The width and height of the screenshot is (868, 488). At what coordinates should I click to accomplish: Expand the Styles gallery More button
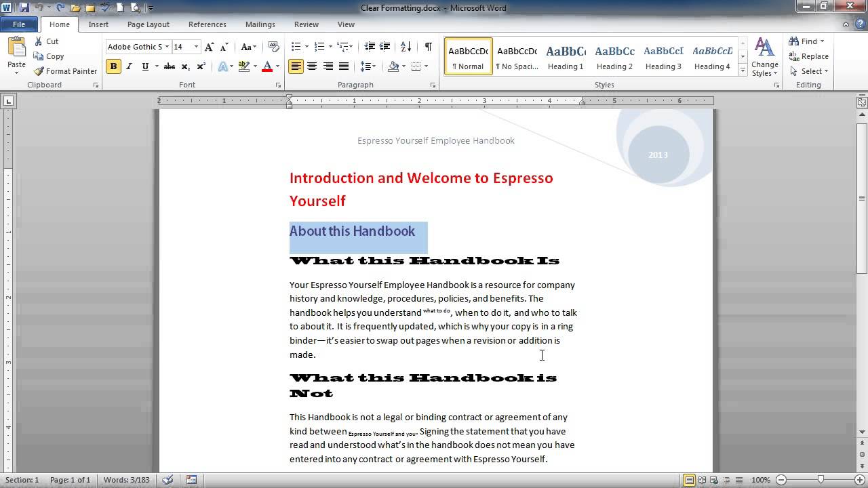pos(743,70)
